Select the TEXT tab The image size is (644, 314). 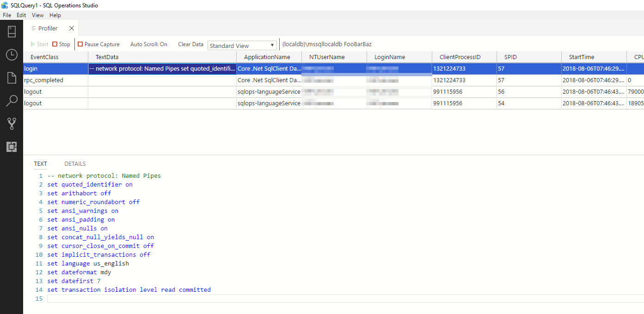[x=40, y=163]
